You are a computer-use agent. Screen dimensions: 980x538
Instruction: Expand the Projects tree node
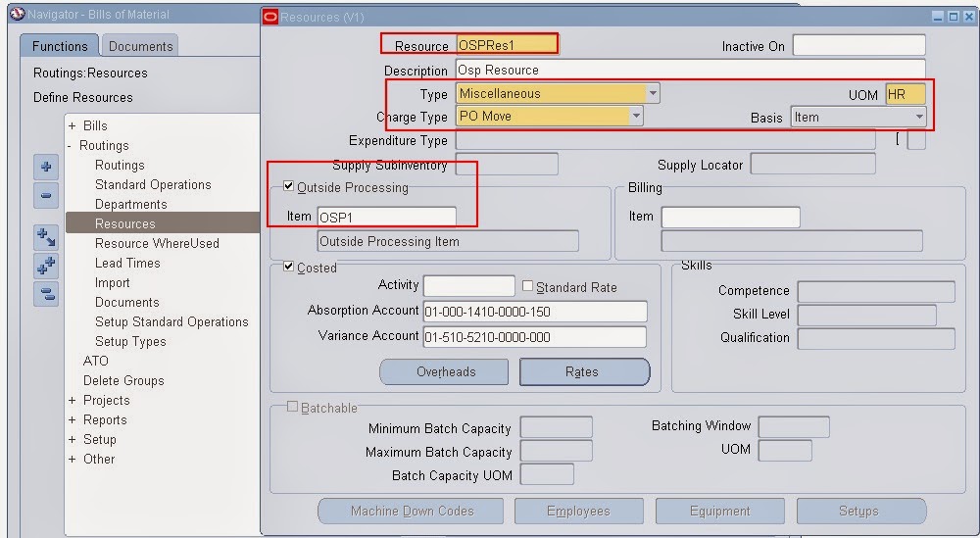tap(72, 400)
